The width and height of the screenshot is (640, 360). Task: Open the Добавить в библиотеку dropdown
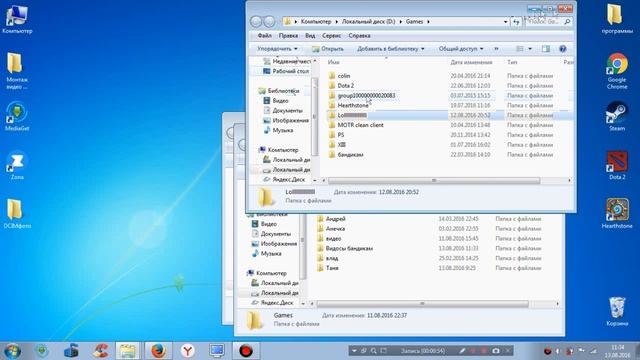tap(391, 49)
